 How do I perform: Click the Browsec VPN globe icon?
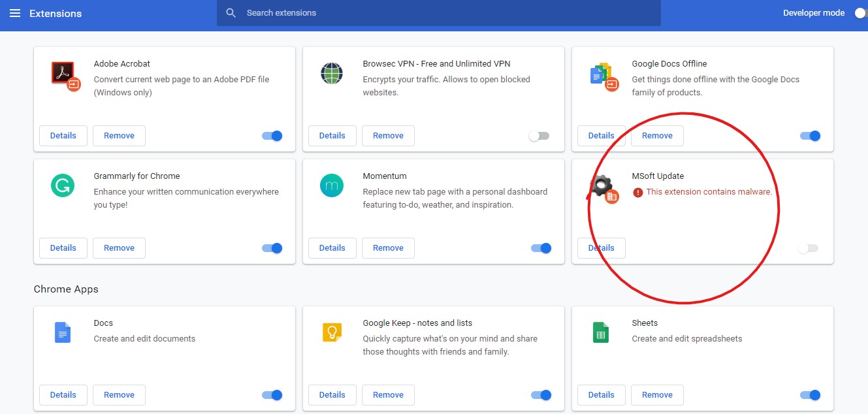[x=332, y=73]
